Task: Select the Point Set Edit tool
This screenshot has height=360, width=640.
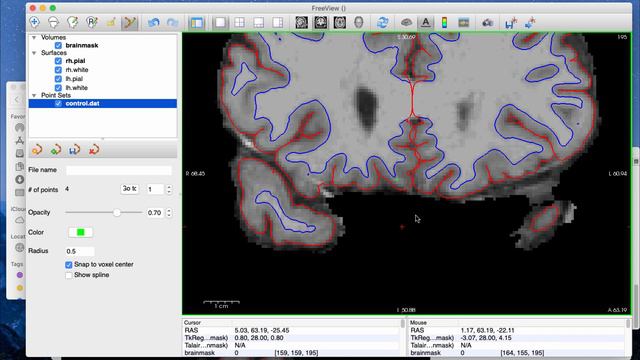Action: (x=130, y=22)
